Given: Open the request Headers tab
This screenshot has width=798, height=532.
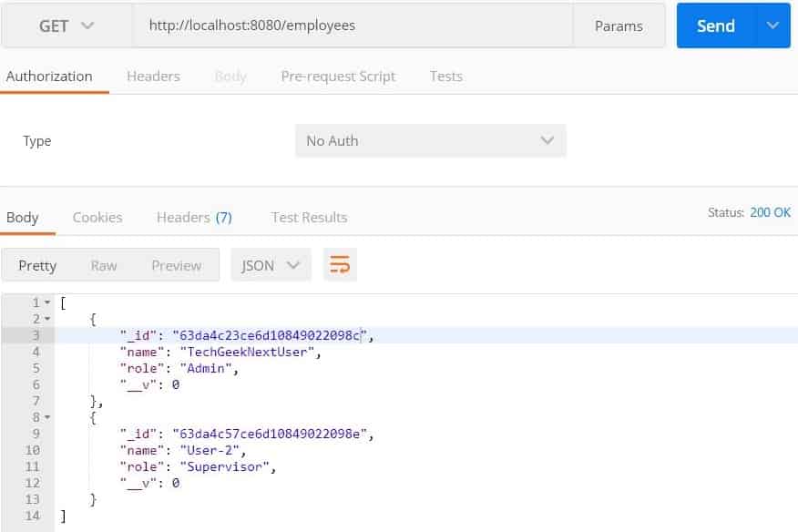Looking at the screenshot, I should (153, 77).
